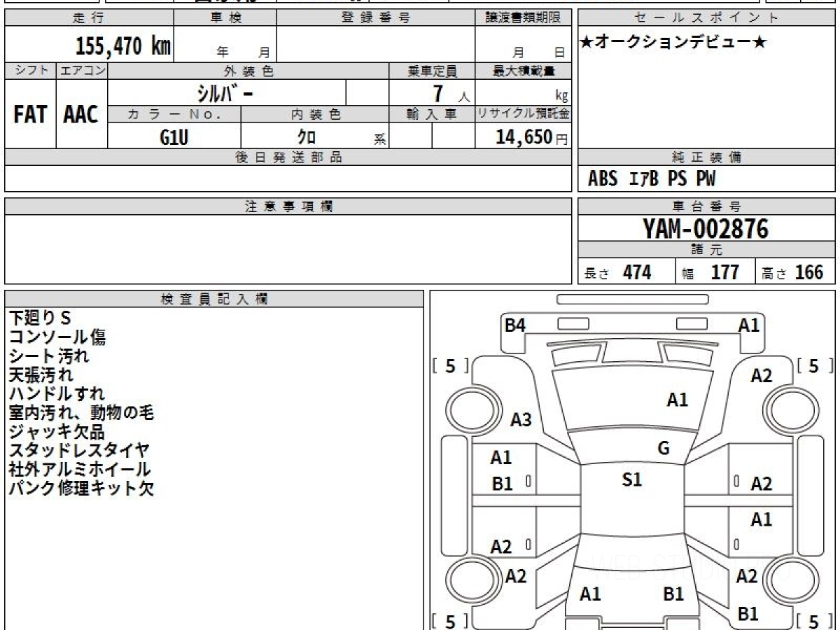This screenshot has height=630, width=840.
Task: Select the note "天張汚れ"
Action: pyautogui.click(x=41, y=374)
